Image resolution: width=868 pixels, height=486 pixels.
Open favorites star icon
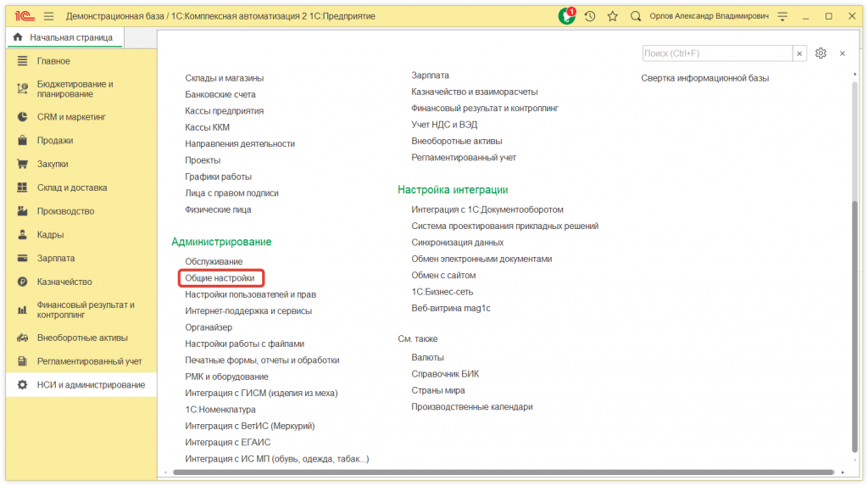click(x=612, y=16)
